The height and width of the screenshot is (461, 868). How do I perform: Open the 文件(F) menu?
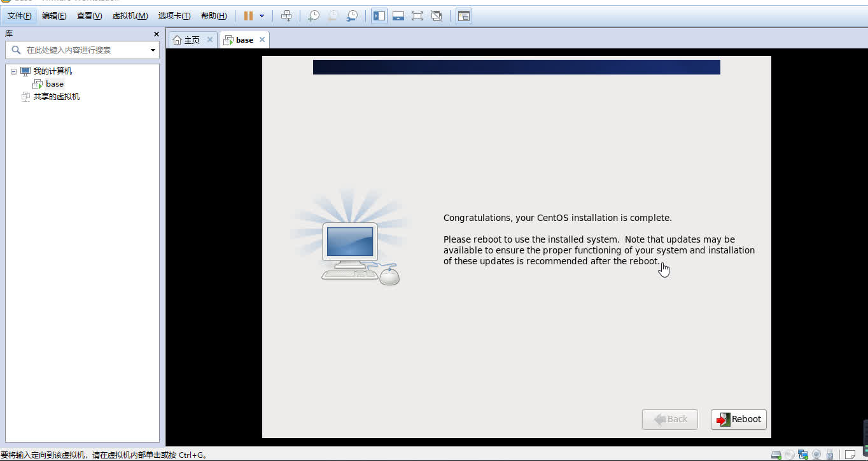coord(20,16)
